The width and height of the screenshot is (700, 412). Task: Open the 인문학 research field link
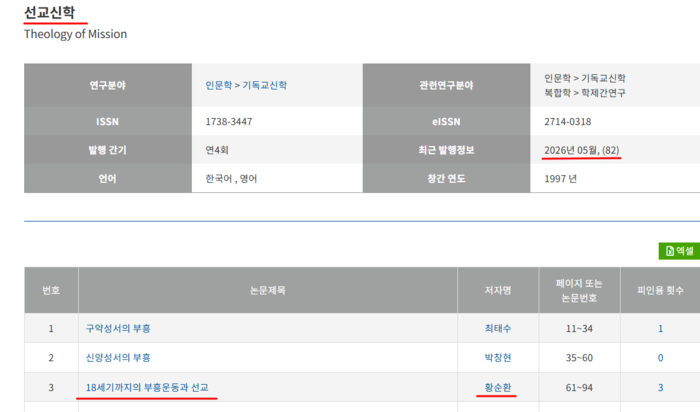[x=218, y=85]
